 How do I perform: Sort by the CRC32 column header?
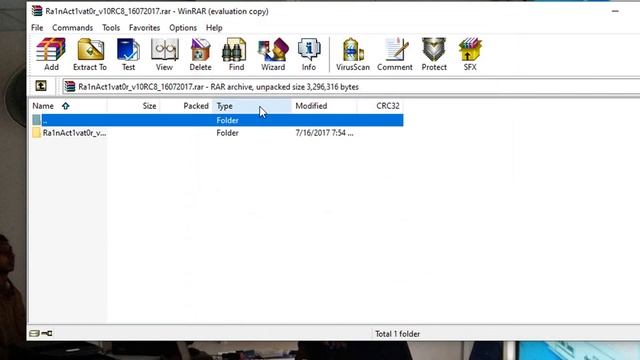tap(380, 106)
